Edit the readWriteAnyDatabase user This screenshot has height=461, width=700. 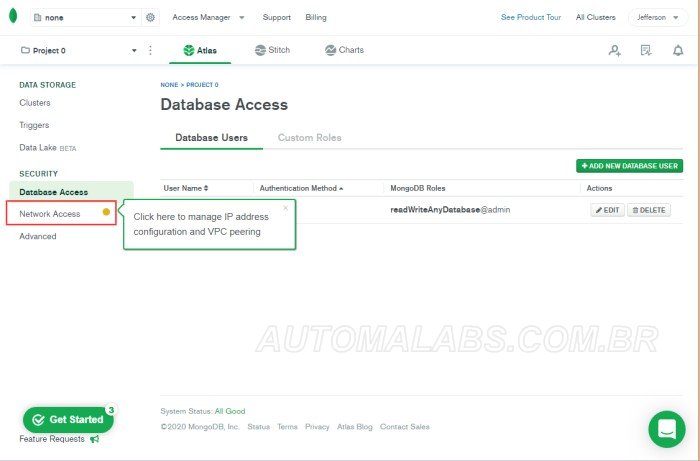tap(608, 210)
